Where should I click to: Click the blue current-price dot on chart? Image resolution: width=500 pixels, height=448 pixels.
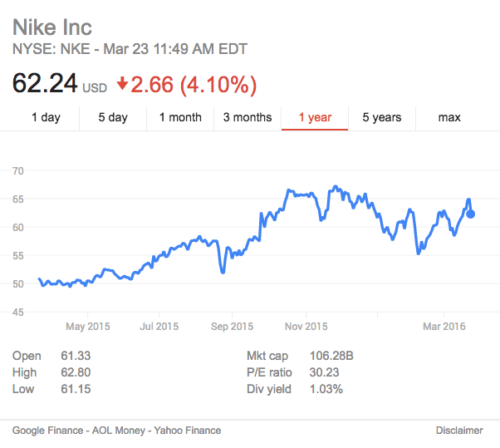coord(471,214)
